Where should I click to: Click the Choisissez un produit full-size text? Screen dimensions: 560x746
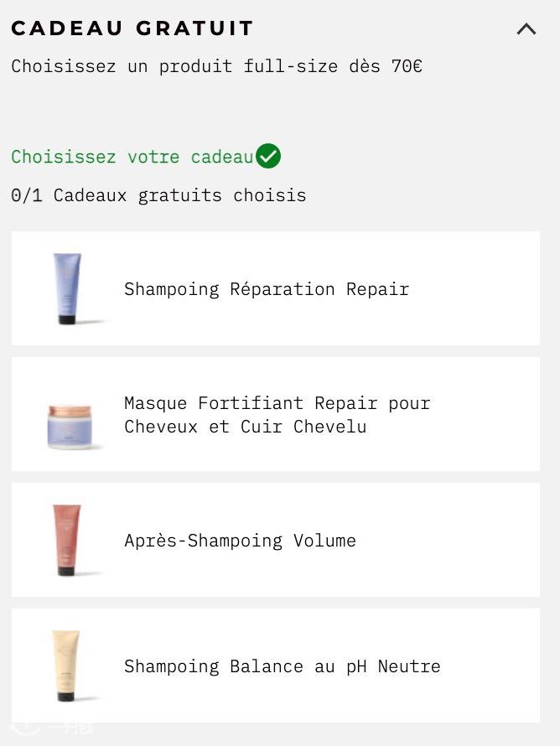(x=216, y=66)
